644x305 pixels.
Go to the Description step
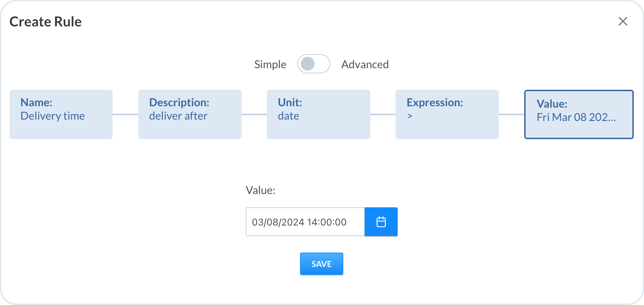(190, 114)
